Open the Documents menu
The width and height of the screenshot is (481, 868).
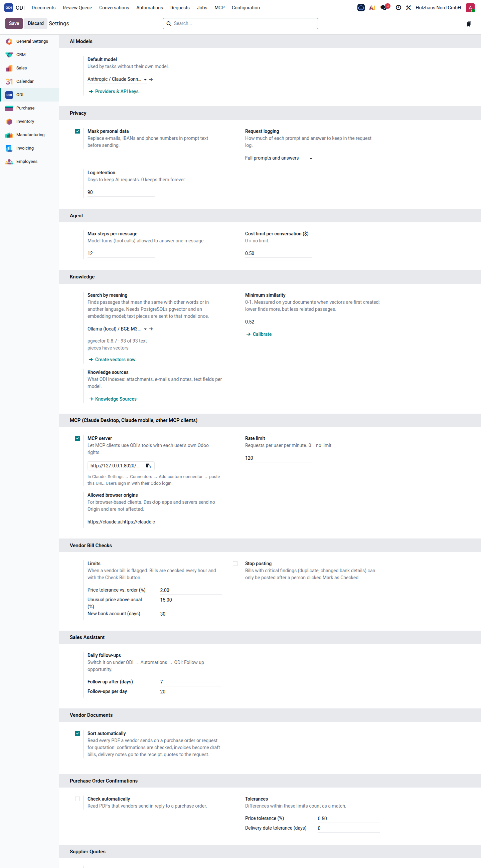[43, 7]
